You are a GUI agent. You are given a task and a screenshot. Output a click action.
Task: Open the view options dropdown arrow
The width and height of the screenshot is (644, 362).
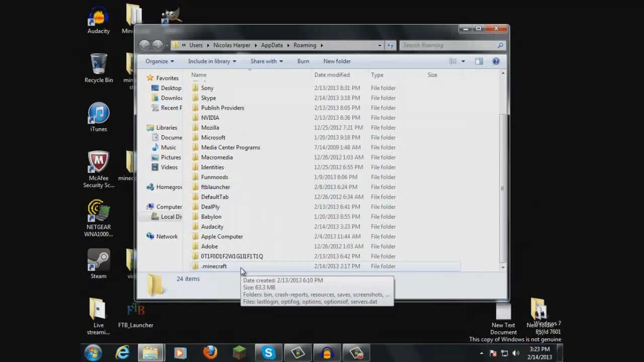pyautogui.click(x=463, y=61)
